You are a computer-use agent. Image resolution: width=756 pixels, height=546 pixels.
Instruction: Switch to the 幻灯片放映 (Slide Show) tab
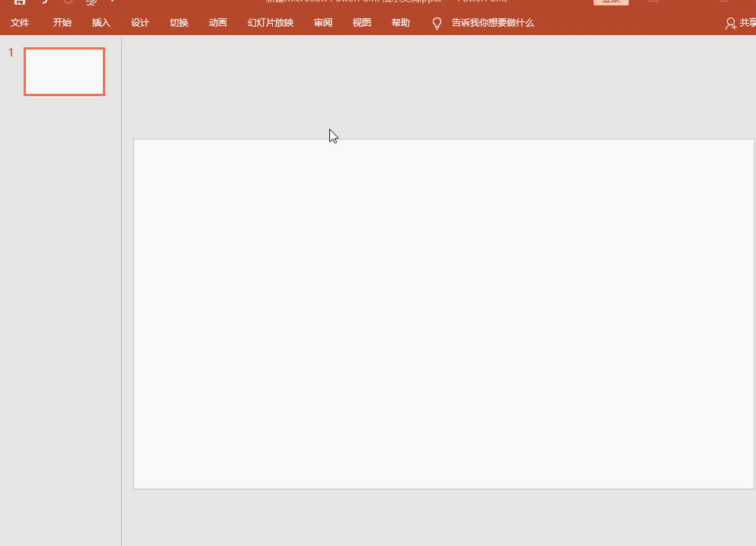point(271,23)
